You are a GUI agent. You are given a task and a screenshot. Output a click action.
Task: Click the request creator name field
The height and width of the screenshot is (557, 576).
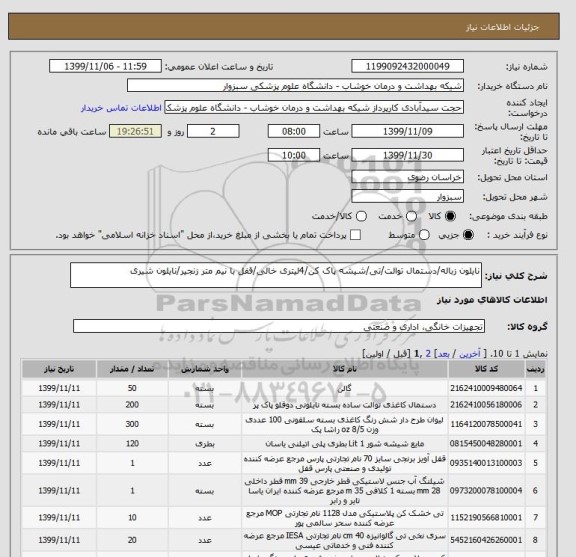click(314, 108)
